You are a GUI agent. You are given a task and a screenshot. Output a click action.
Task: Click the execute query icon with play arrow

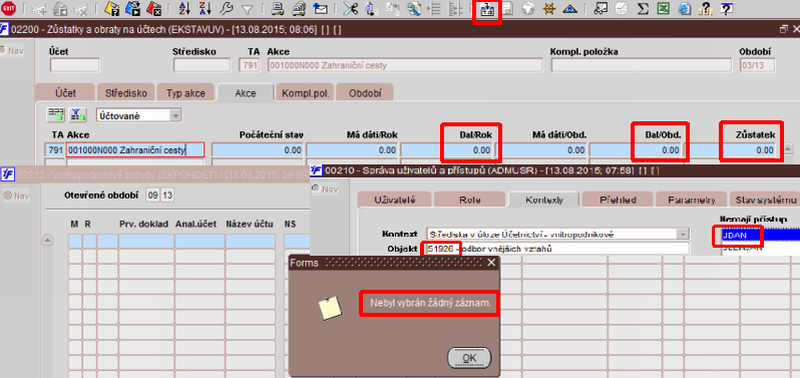(x=133, y=8)
